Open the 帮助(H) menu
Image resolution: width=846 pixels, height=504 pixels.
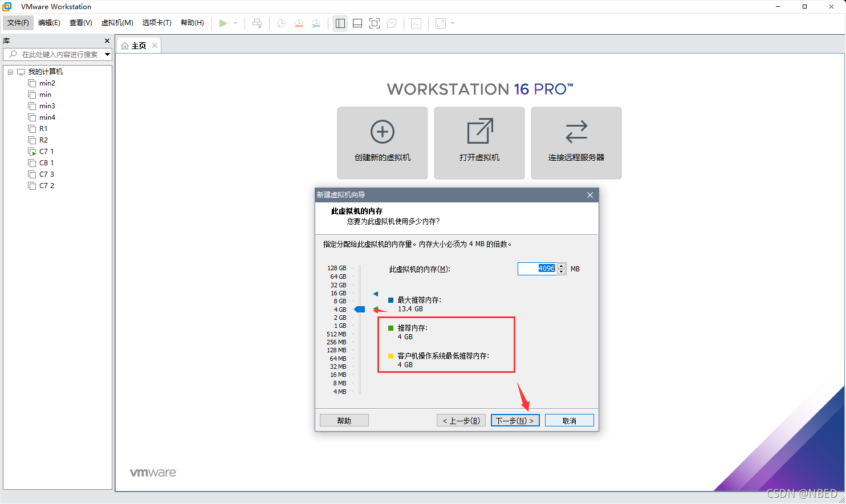(x=192, y=23)
